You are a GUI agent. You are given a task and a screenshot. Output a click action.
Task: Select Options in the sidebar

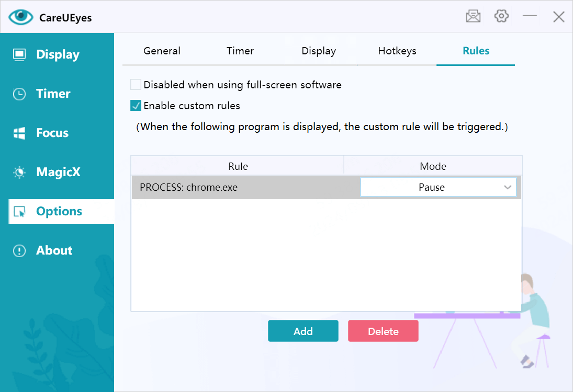pyautogui.click(x=61, y=211)
